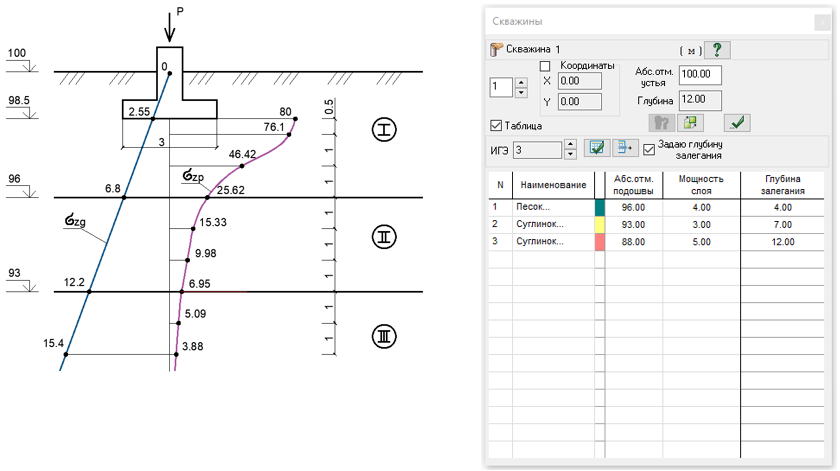Image resolution: width=840 pixels, height=471 pixels.
Task: Decrease the ИГЭ count with down arrow
Action: click(571, 155)
